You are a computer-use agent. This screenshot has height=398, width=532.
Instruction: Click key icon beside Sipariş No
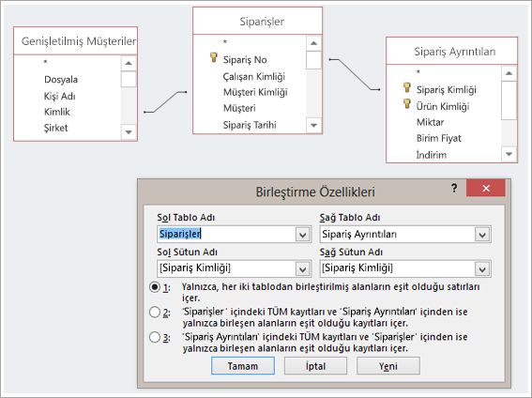point(213,57)
